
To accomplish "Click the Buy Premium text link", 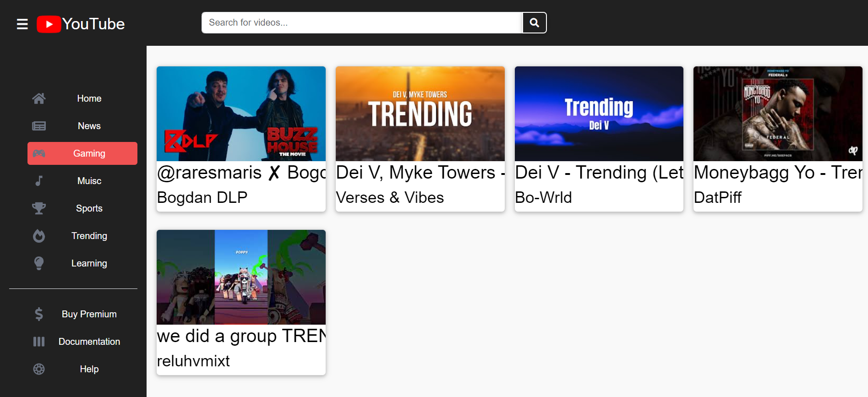I will click(89, 314).
